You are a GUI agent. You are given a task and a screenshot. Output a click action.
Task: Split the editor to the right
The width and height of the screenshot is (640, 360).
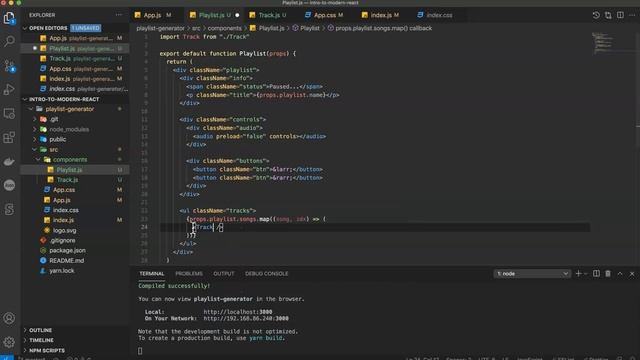(x=620, y=15)
